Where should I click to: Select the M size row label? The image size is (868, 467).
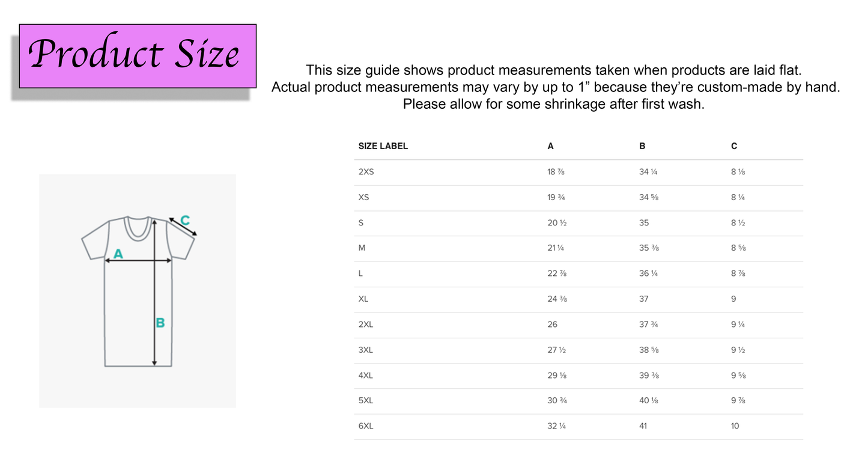pyautogui.click(x=362, y=248)
